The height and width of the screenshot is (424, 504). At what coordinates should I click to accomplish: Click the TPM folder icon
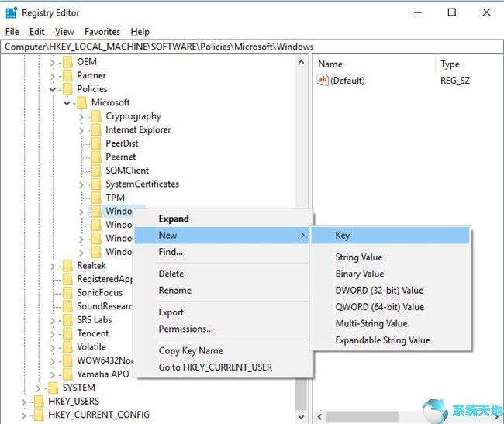pos(96,198)
